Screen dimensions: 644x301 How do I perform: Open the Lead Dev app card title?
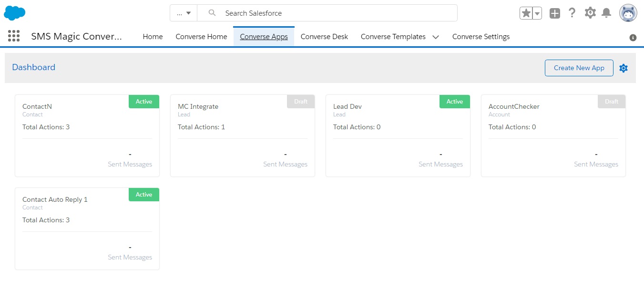pyautogui.click(x=348, y=106)
